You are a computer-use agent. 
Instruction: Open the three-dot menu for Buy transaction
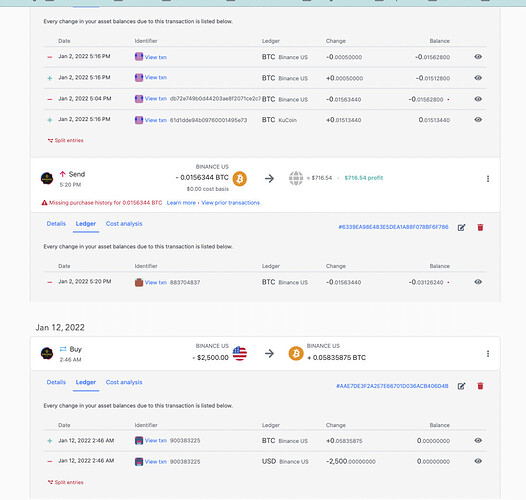point(488,354)
